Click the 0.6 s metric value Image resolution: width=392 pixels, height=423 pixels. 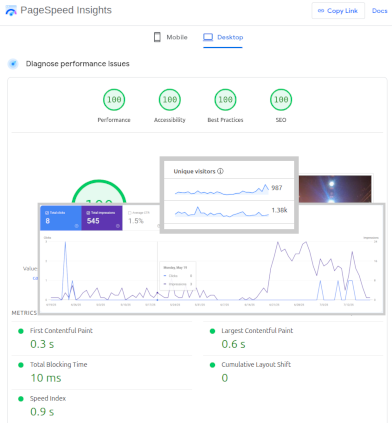(233, 344)
